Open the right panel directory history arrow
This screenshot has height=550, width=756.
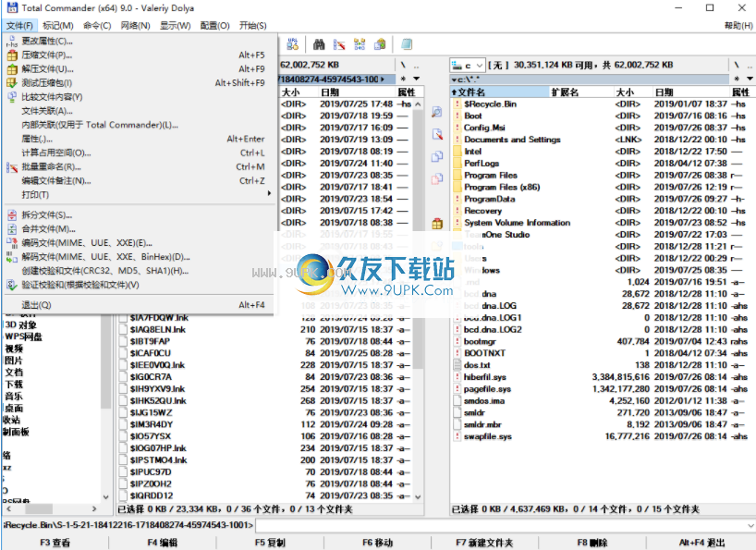(x=750, y=79)
